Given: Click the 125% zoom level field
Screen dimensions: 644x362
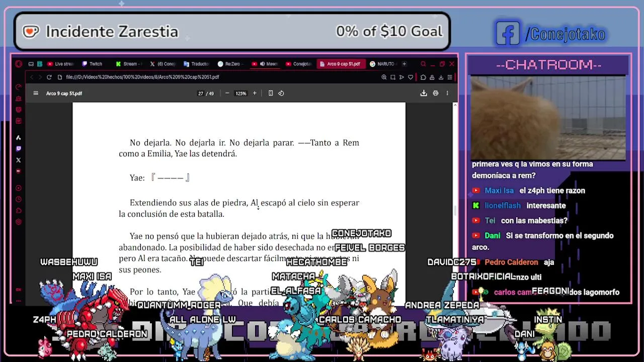Looking at the screenshot, I should (241, 93).
